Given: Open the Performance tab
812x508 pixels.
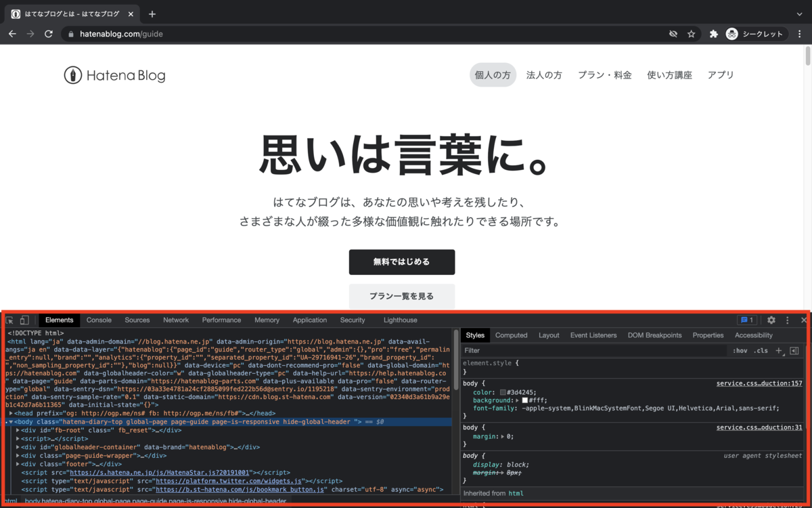Looking at the screenshot, I should (x=221, y=320).
